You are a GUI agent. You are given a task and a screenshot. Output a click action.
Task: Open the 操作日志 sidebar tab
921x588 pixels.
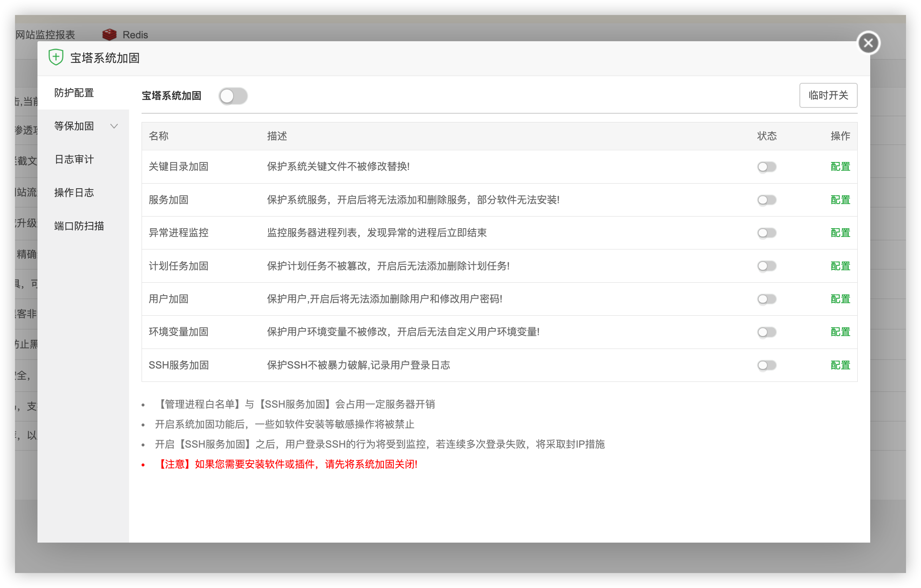83,193
